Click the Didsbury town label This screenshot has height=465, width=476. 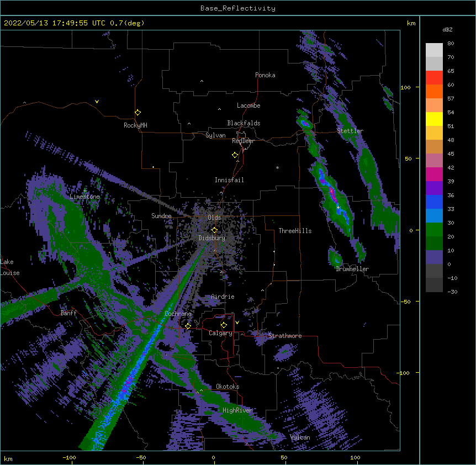point(212,238)
